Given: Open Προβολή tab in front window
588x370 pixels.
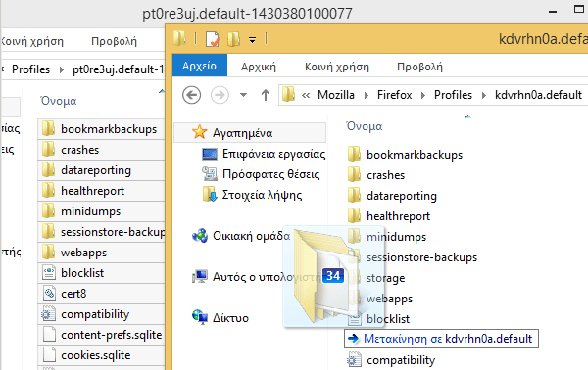Looking at the screenshot, I should [419, 67].
